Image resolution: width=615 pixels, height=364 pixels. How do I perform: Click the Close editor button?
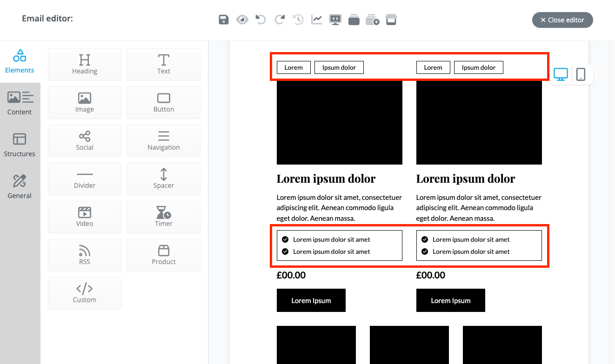pyautogui.click(x=562, y=20)
